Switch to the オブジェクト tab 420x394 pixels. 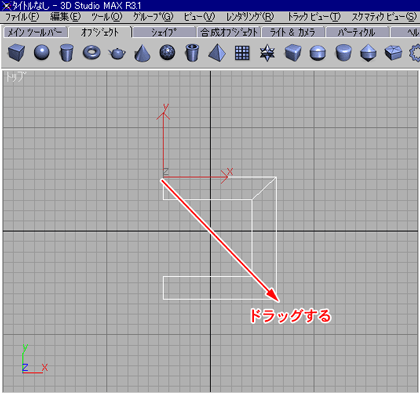pyautogui.click(x=100, y=32)
